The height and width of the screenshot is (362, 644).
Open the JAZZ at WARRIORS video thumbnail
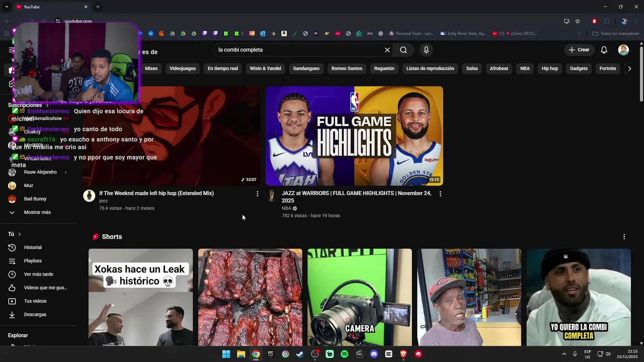(354, 136)
